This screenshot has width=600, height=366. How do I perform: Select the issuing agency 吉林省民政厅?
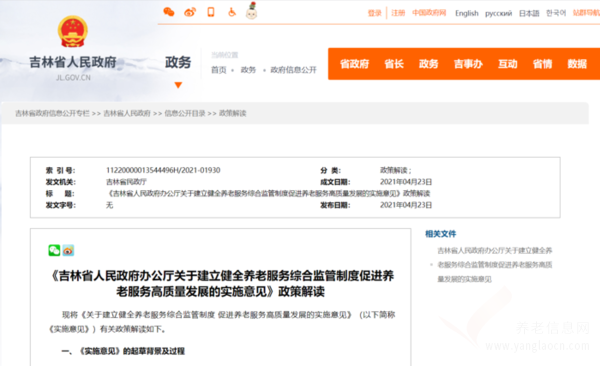tap(126, 182)
